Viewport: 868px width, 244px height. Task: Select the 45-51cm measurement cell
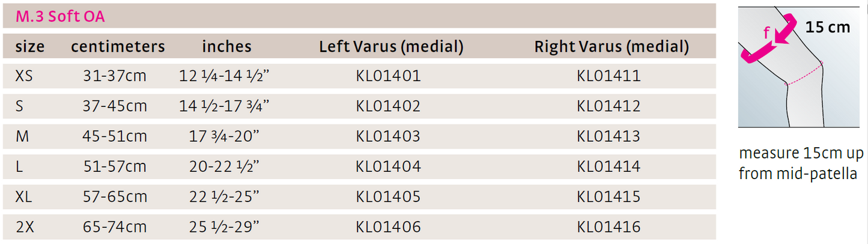(x=115, y=136)
